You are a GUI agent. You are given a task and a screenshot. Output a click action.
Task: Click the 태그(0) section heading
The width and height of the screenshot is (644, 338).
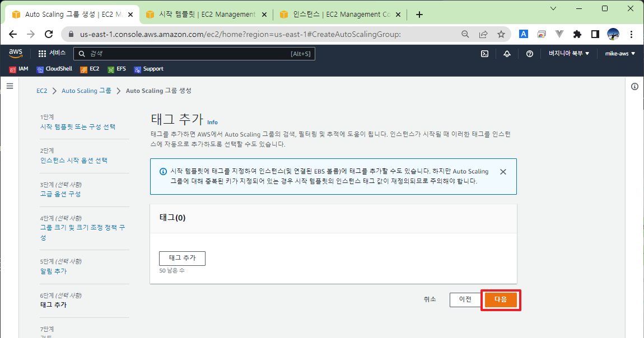172,218
